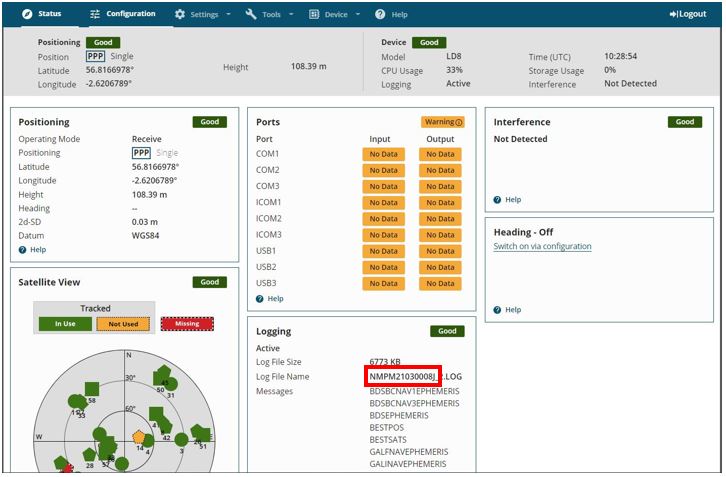Image resolution: width=726 pixels, height=477 pixels.
Task: Open Help link in Interference panel
Action: [x=513, y=200]
